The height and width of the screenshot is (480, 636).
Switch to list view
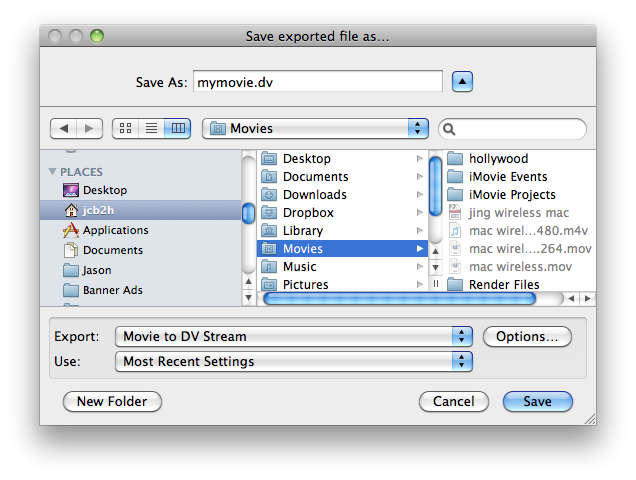click(151, 129)
